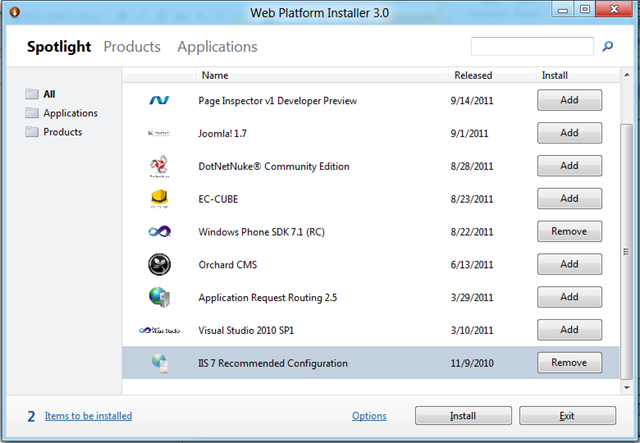Open the Applications tab at top
The width and height of the screenshot is (640, 443).
[x=217, y=47]
